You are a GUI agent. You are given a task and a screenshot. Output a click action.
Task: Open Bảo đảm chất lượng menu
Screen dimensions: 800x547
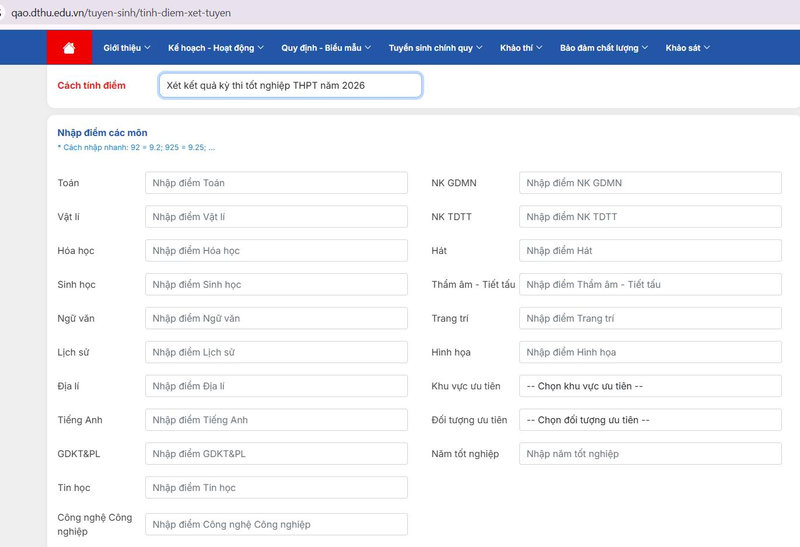pyautogui.click(x=604, y=47)
